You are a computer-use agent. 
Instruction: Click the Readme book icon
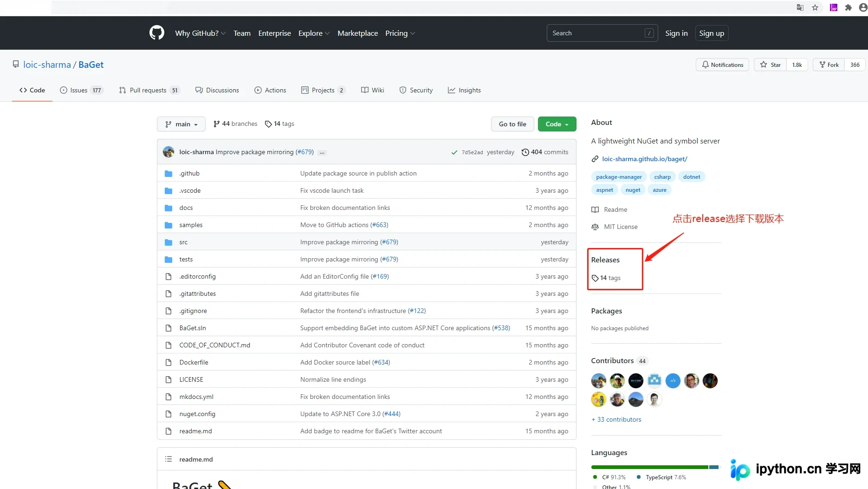coord(595,210)
